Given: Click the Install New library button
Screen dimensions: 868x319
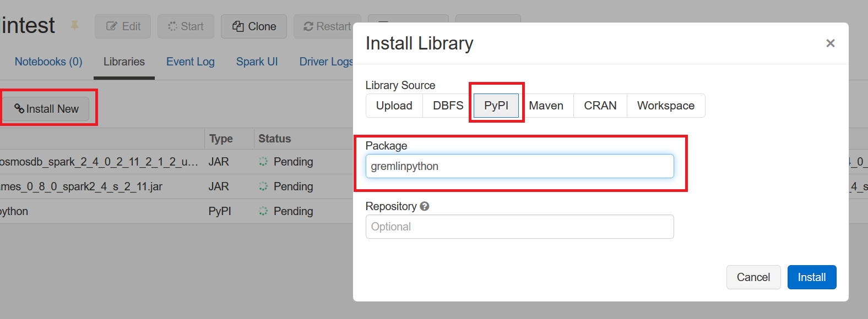Looking at the screenshot, I should coord(47,109).
